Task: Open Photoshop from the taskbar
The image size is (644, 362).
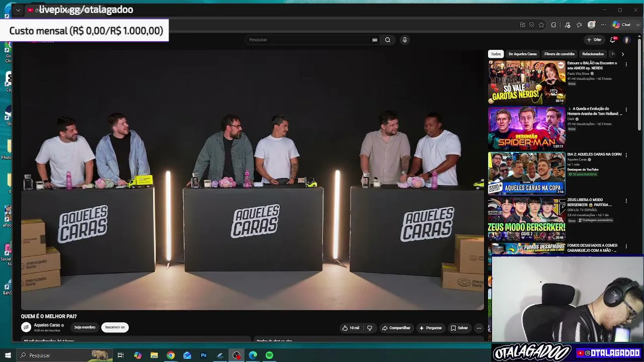Action: (x=204, y=355)
